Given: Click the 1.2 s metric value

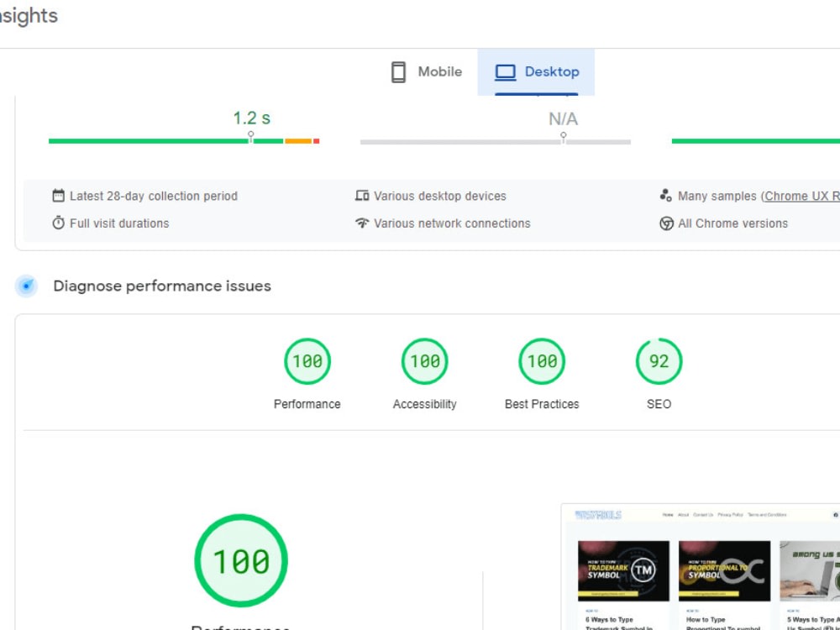Looking at the screenshot, I should point(252,118).
